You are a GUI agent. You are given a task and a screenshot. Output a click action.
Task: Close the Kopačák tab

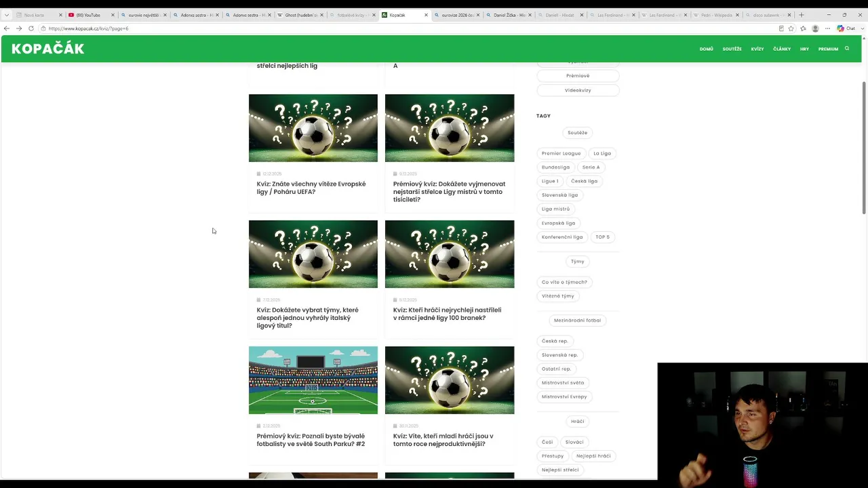tap(426, 15)
